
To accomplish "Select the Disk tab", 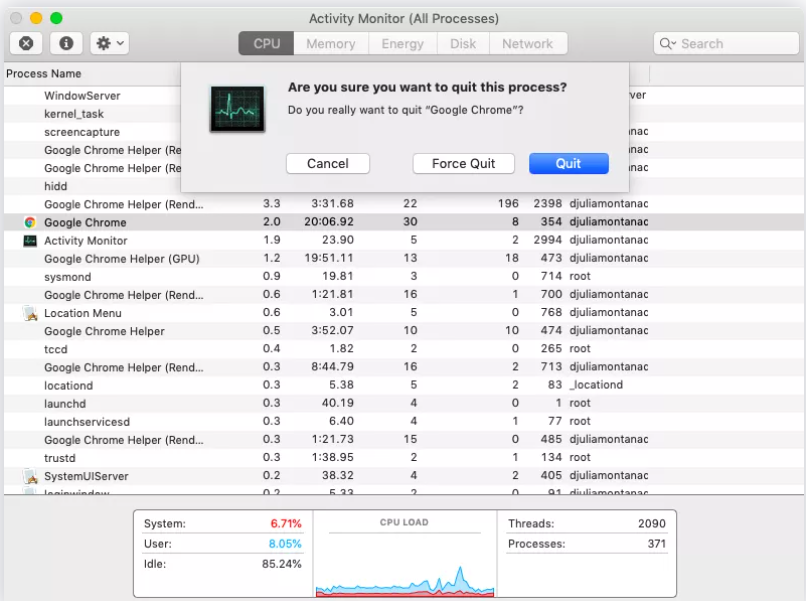I will coord(463,44).
